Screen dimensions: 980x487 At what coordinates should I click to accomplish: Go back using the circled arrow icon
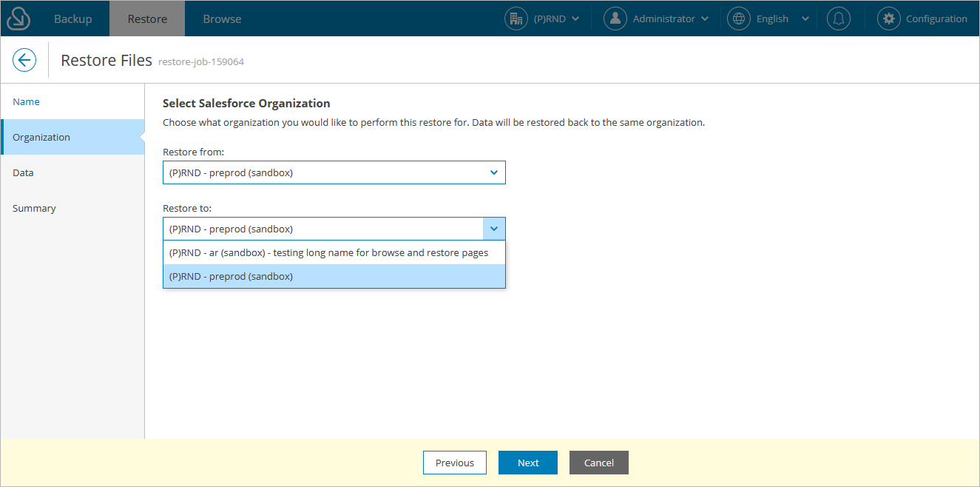(x=24, y=60)
